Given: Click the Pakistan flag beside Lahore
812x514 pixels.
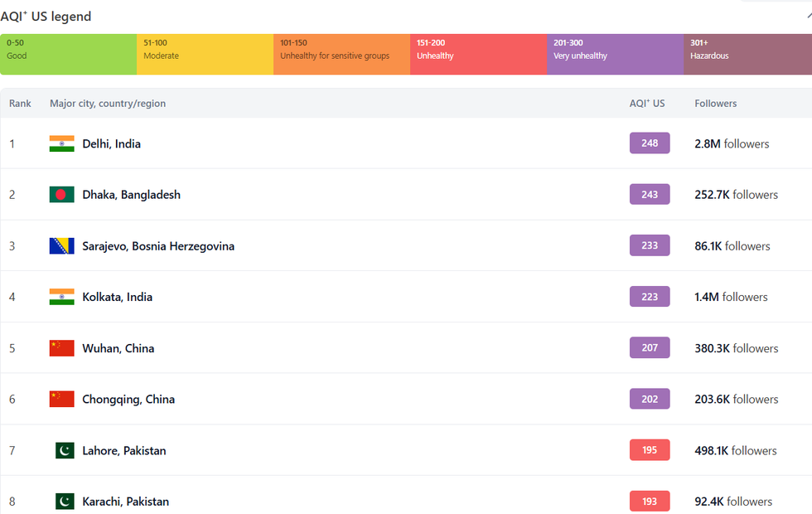Looking at the screenshot, I should (65, 450).
